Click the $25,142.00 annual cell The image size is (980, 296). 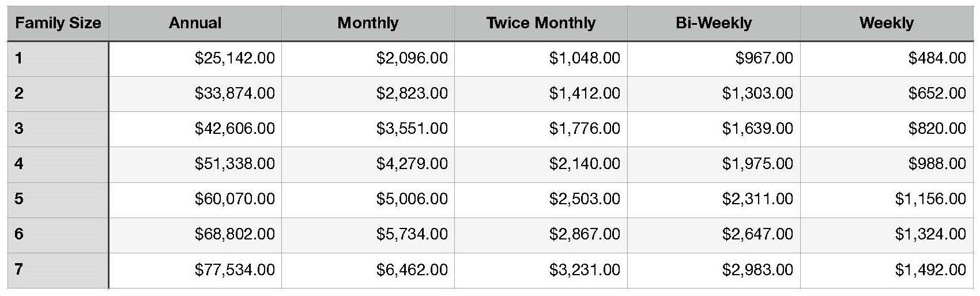pyautogui.click(x=195, y=58)
